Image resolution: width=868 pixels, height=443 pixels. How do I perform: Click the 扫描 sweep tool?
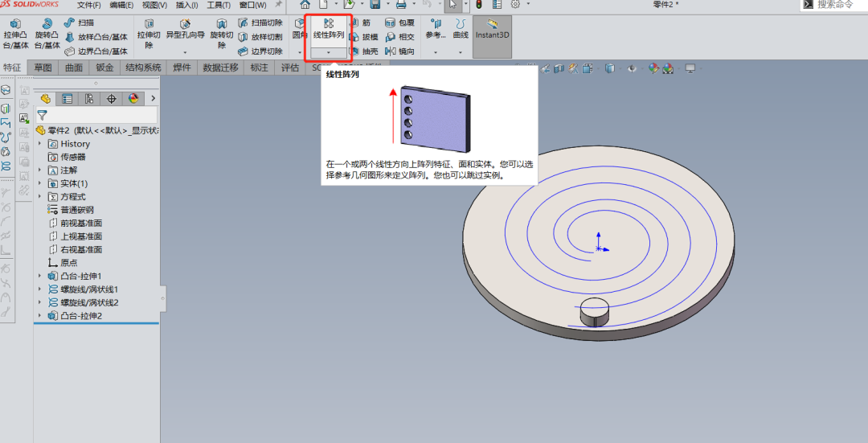(79, 23)
